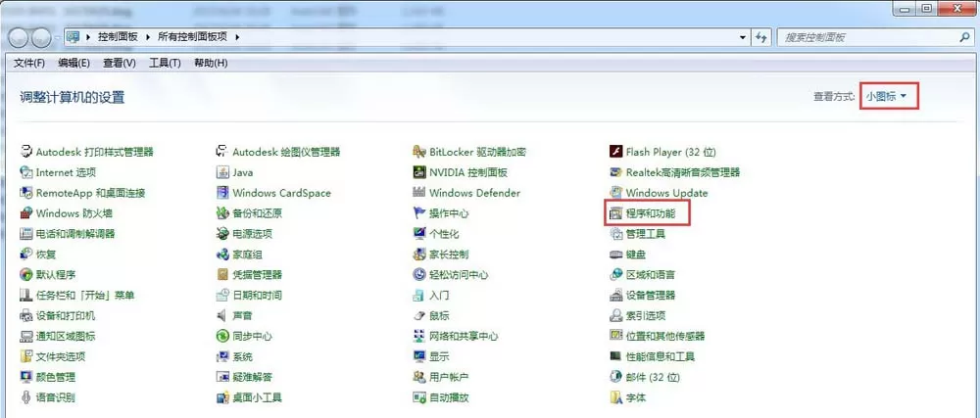Open the 疑难解答 link
Viewport: 980px width, 418px height.
tap(253, 377)
